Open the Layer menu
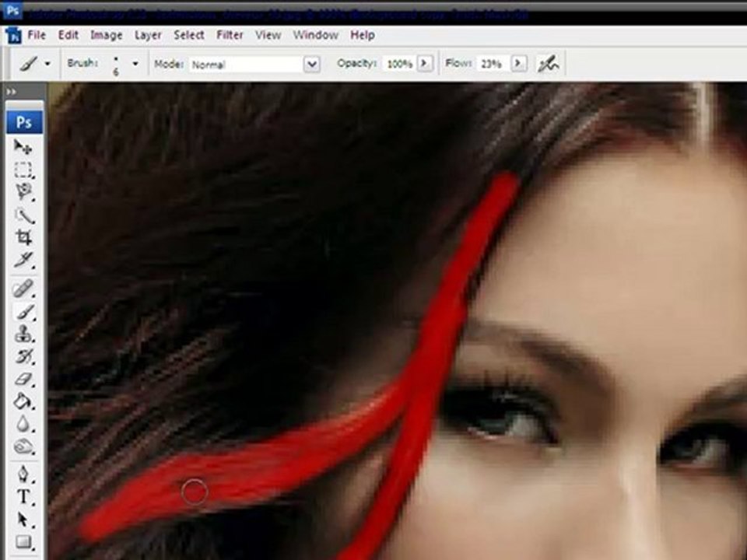 click(x=148, y=35)
